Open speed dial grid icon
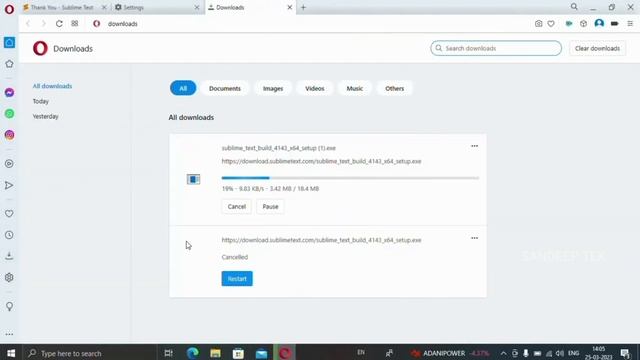640x360 pixels. tap(75, 24)
